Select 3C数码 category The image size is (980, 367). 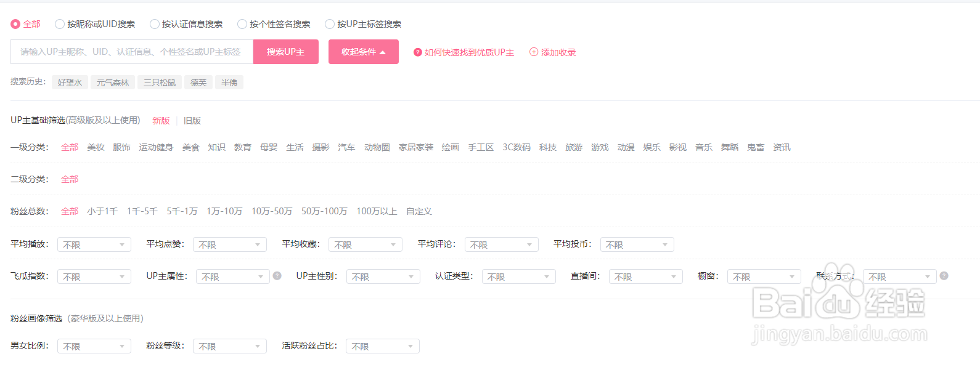pyautogui.click(x=517, y=147)
